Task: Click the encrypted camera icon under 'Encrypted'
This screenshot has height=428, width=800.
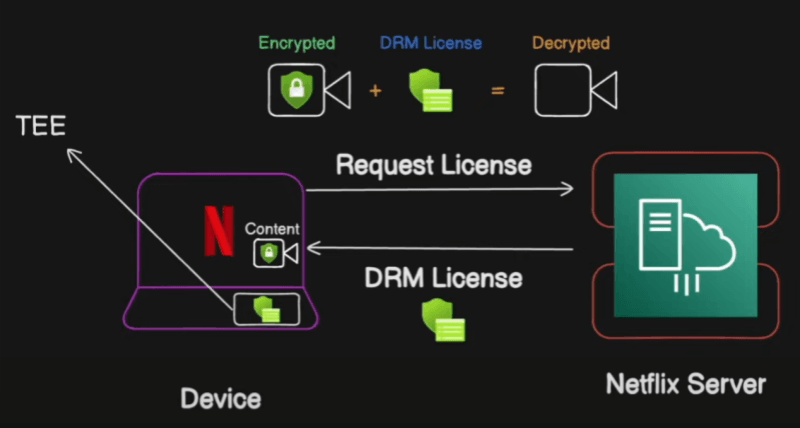Action: (310, 90)
